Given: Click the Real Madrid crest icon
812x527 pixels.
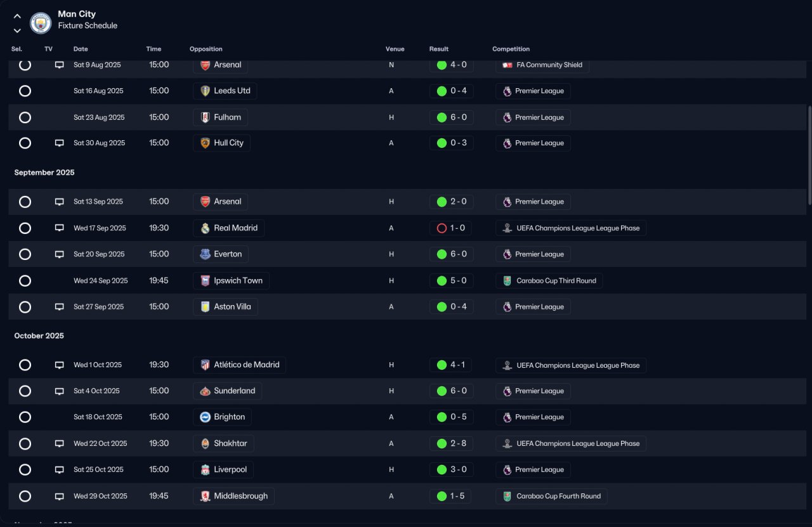Looking at the screenshot, I should pyautogui.click(x=205, y=228).
